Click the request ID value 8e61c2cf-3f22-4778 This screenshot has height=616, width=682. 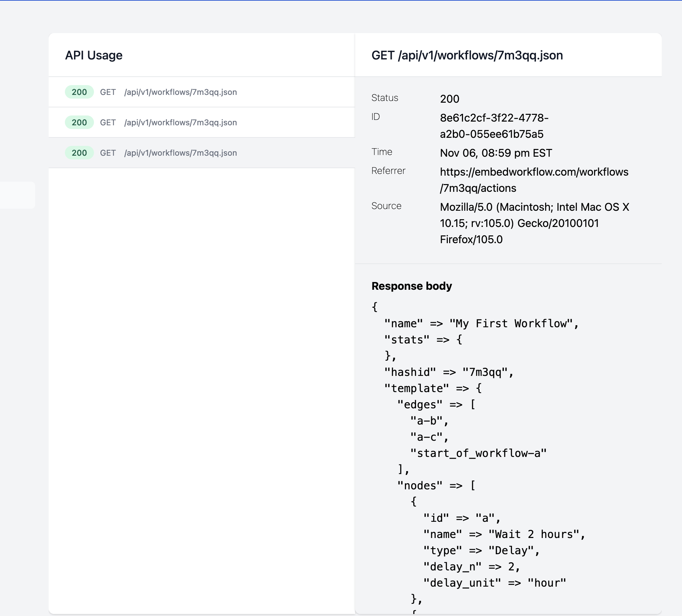pyautogui.click(x=493, y=118)
